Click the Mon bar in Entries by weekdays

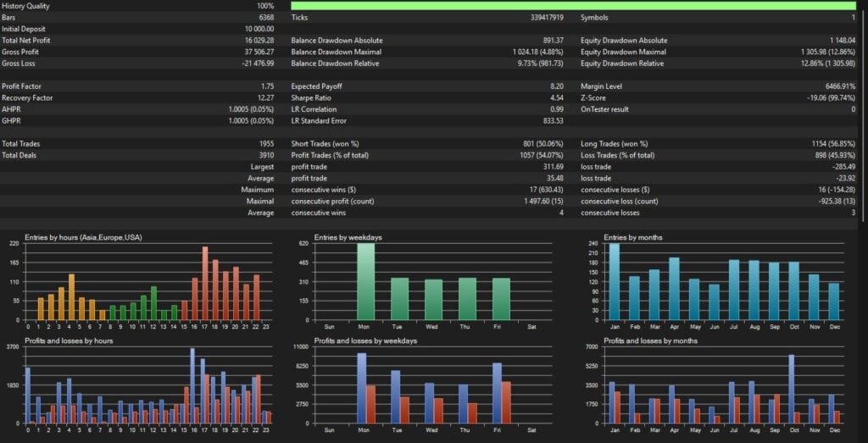pyautogui.click(x=365, y=281)
